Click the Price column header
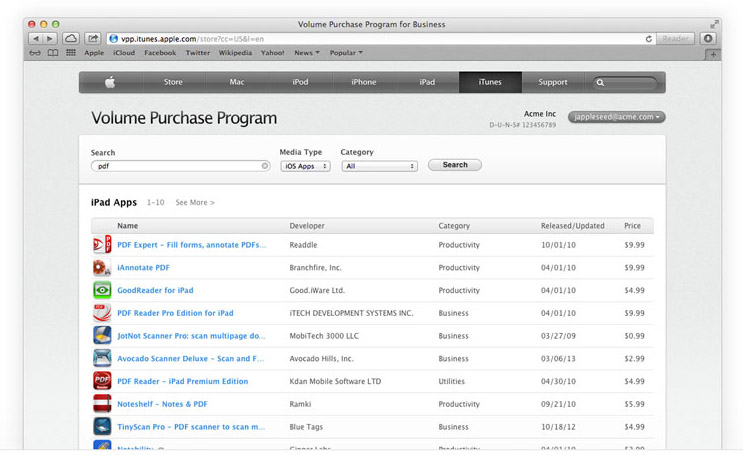 (632, 226)
